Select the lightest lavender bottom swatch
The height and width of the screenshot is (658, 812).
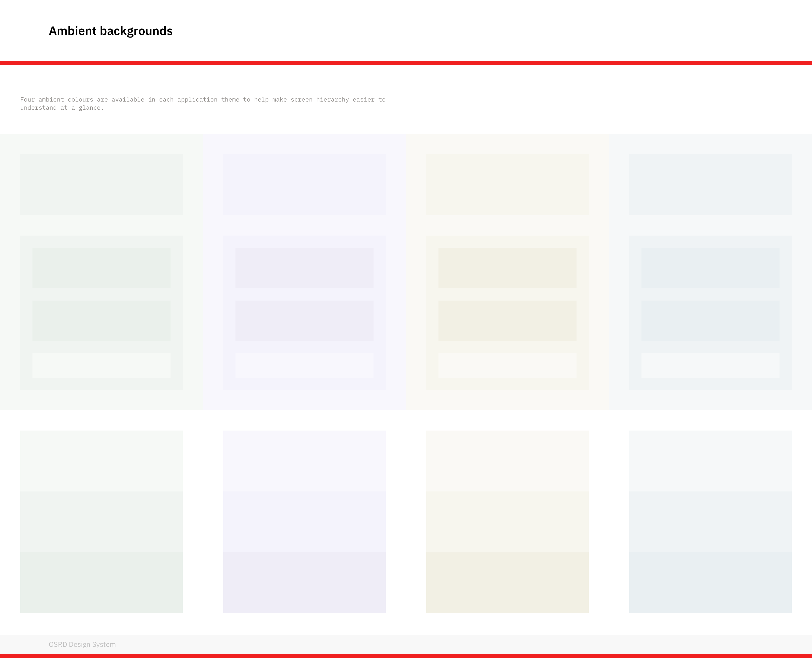click(304, 461)
